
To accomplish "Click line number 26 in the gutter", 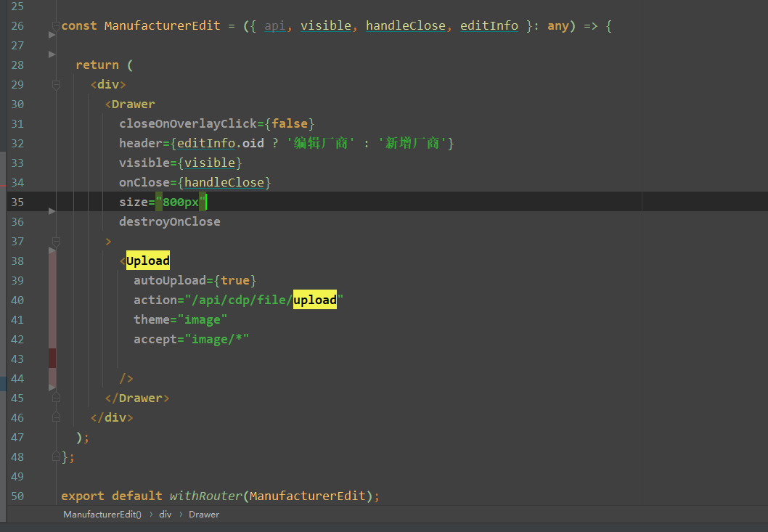I will point(17,25).
